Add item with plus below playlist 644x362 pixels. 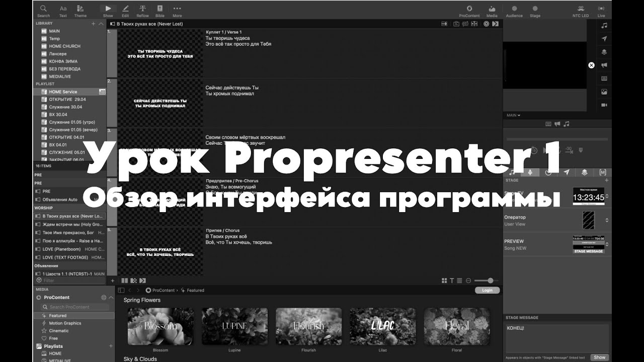[112, 281]
